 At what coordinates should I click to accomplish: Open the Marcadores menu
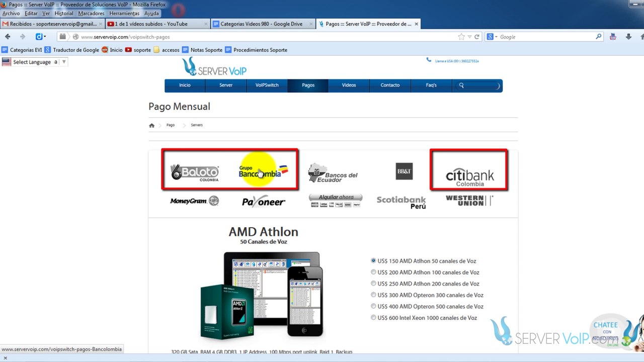point(92,14)
